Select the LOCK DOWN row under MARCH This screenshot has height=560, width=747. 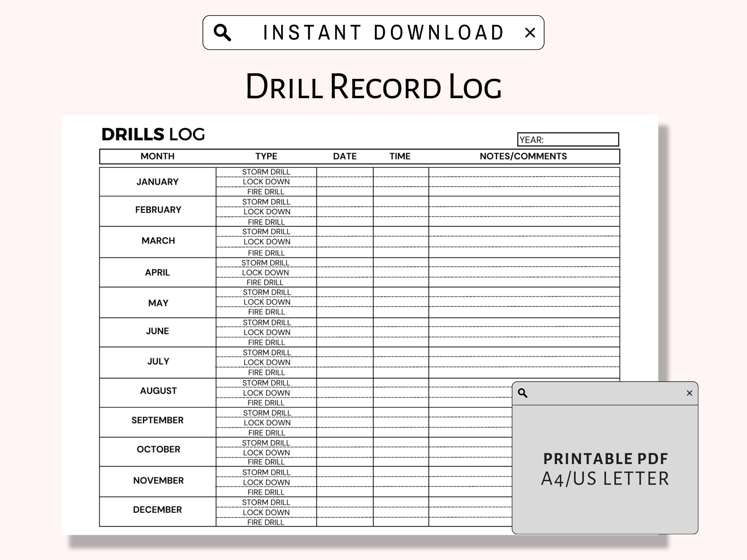[x=266, y=242]
